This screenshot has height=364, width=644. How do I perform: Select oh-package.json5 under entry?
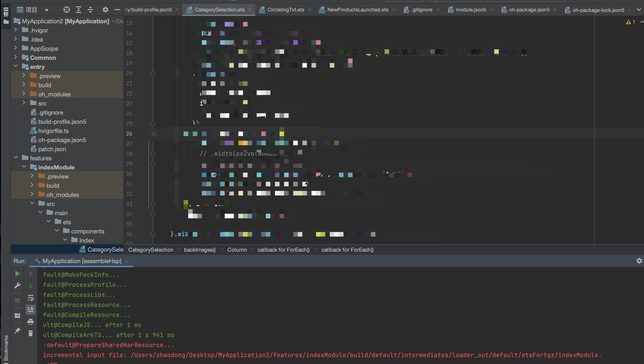(62, 140)
